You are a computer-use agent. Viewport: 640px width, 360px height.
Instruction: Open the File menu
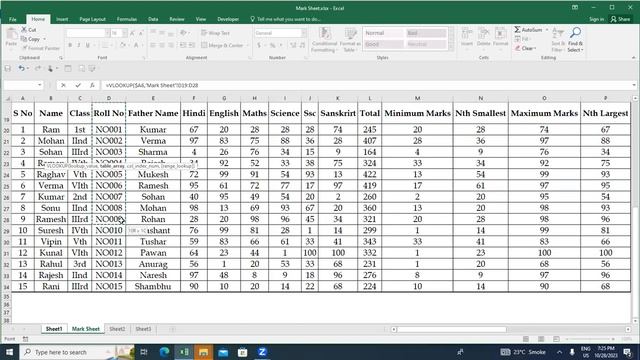(x=13, y=19)
